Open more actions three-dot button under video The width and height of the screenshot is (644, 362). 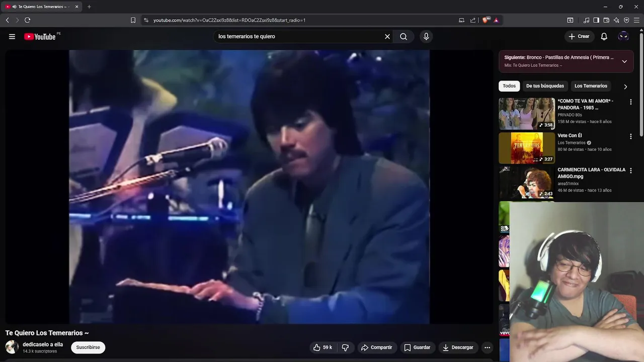[487, 347]
